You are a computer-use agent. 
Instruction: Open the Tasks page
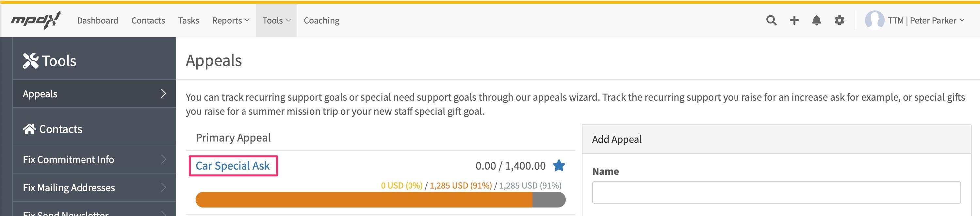pos(188,21)
